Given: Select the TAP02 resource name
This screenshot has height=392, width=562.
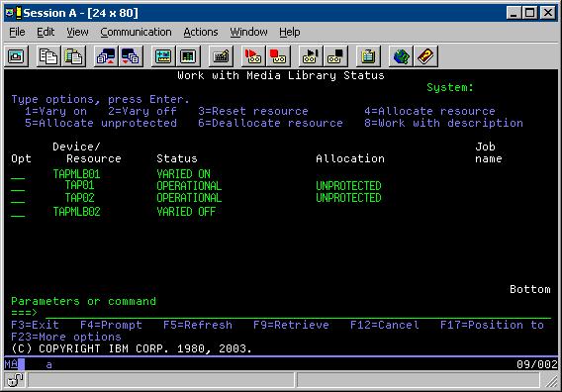Looking at the screenshot, I should [x=79, y=198].
